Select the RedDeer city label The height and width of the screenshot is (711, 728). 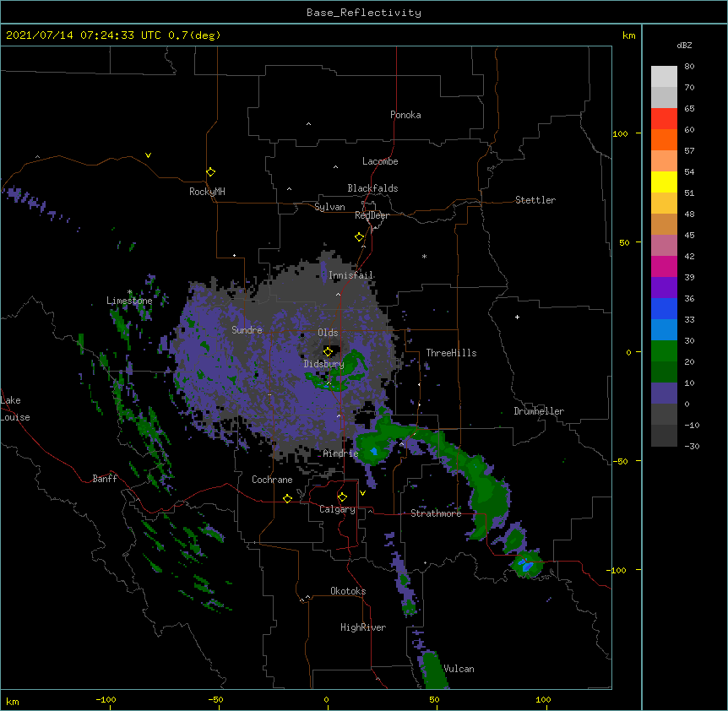click(x=372, y=215)
